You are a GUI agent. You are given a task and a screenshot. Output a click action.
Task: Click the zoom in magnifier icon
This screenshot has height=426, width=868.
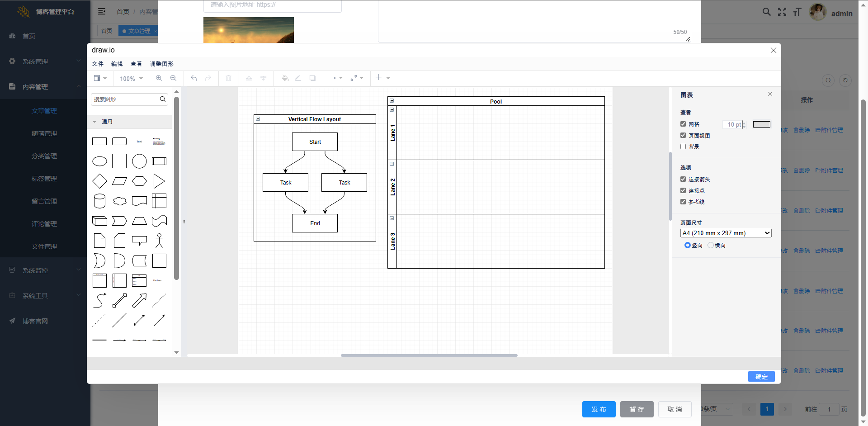click(159, 78)
